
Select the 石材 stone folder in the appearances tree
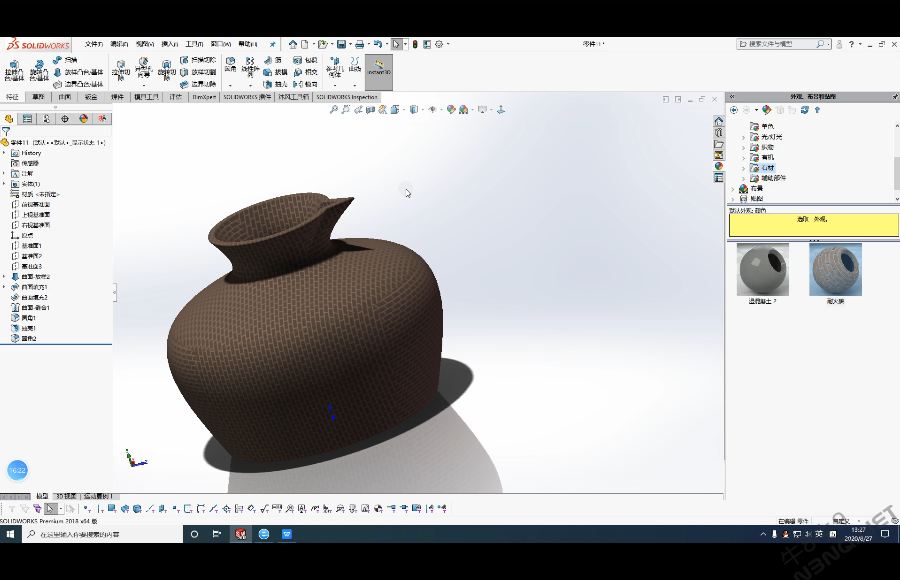763,168
